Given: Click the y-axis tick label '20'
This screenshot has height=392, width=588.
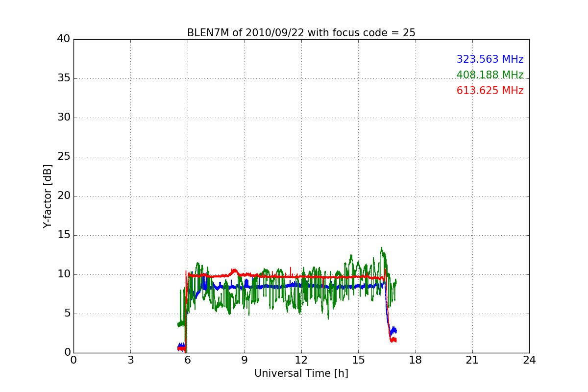Looking at the screenshot, I should [x=64, y=196].
